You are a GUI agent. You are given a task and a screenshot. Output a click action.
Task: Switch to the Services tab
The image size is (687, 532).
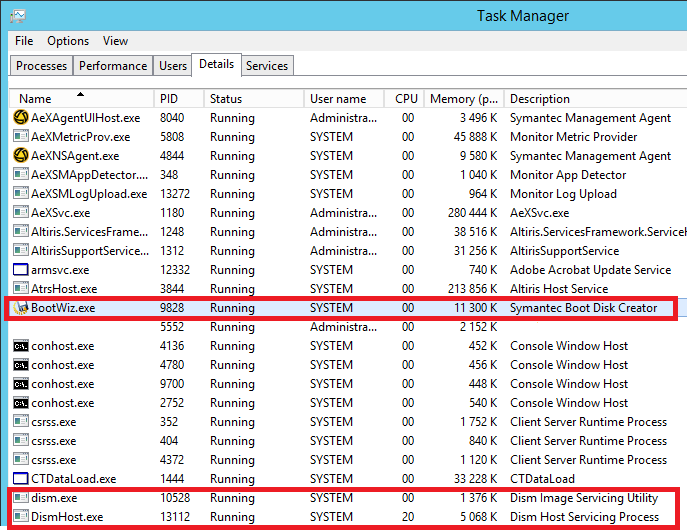pos(267,66)
